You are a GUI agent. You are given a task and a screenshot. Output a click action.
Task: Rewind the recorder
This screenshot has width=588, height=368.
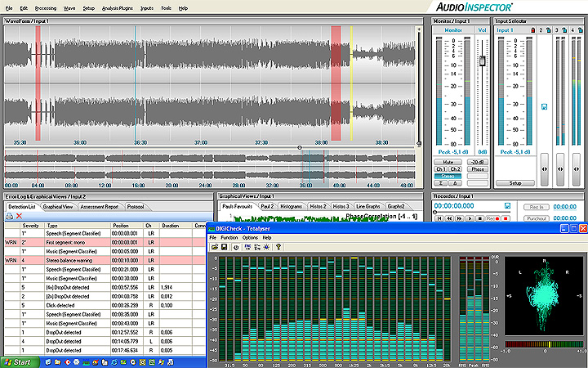(x=449, y=218)
